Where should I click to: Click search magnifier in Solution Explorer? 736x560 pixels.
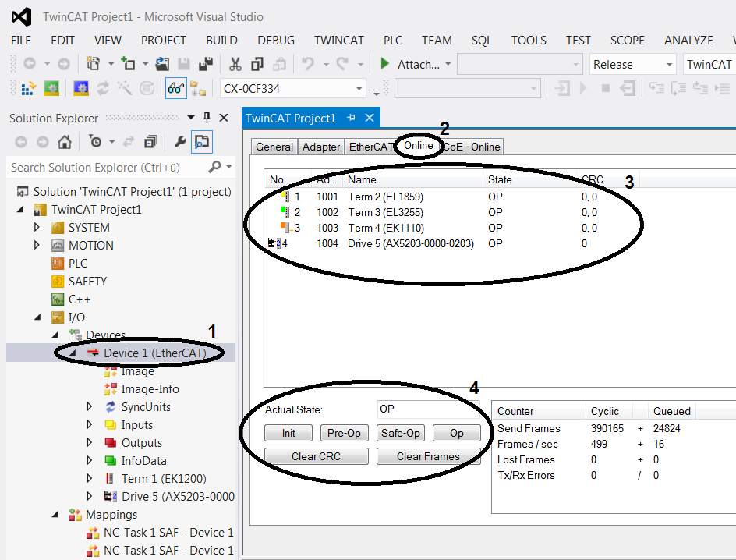point(215,167)
